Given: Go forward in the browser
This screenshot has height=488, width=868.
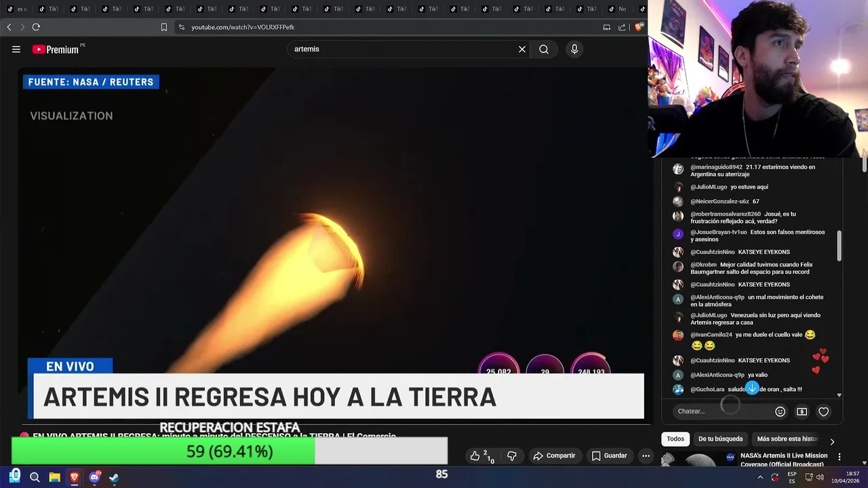Looking at the screenshot, I should pos(22,27).
